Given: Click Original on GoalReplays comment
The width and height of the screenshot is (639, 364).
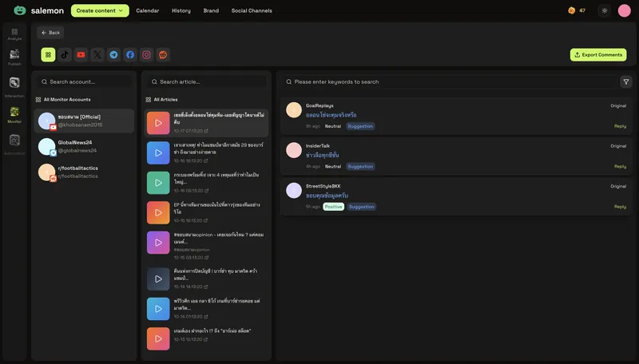Looking at the screenshot, I should (x=618, y=106).
